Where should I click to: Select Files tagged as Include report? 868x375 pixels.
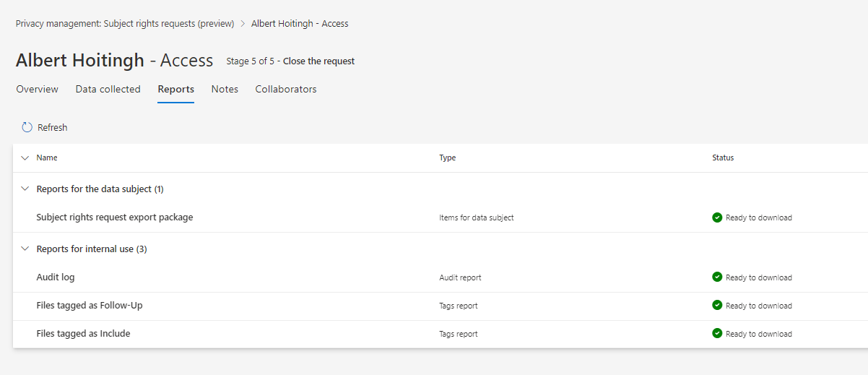point(83,334)
